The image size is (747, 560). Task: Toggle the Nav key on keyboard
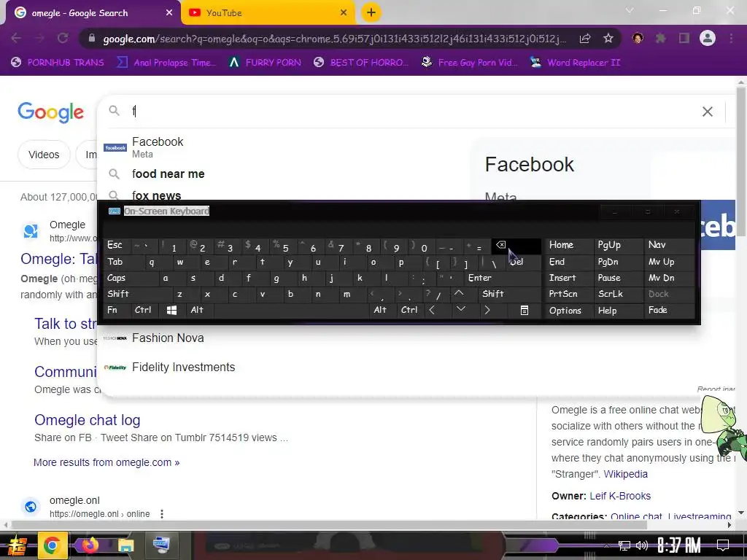669,245
